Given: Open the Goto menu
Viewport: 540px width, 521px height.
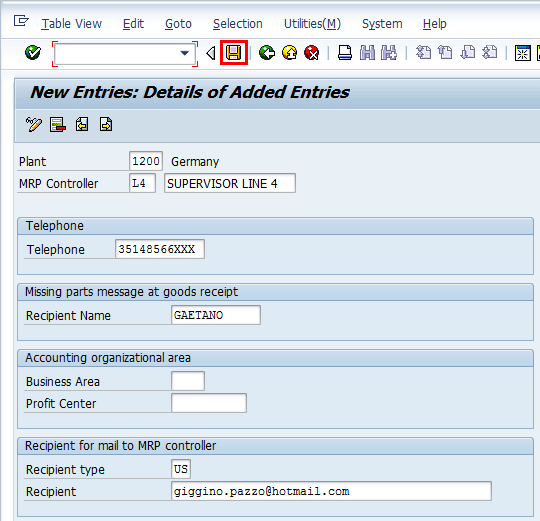Looking at the screenshot, I should [x=178, y=24].
